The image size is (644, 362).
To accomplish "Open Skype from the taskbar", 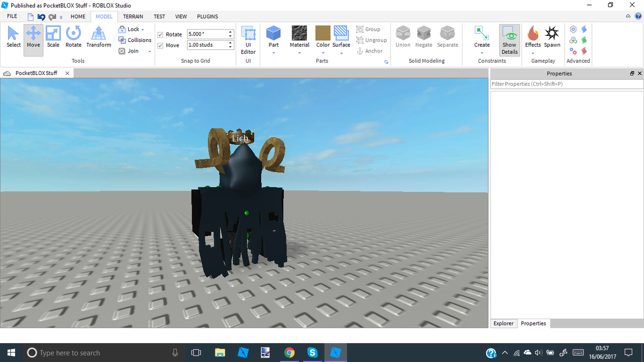I will click(x=312, y=352).
